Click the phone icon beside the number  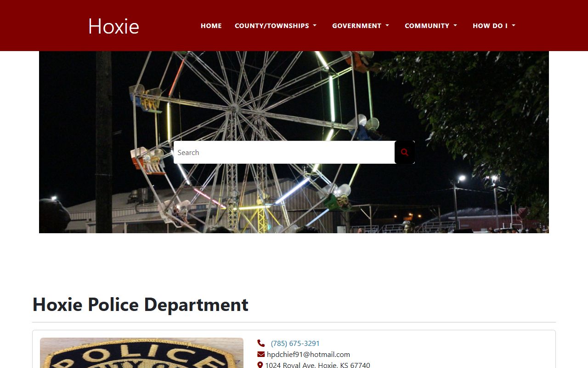261,343
